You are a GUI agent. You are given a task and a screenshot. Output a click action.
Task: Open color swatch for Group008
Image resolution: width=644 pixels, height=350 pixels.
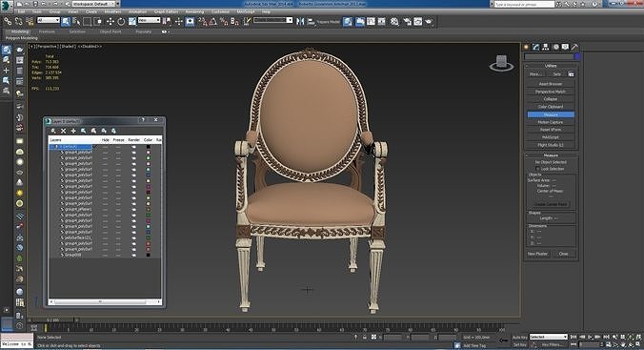pyautogui.click(x=149, y=255)
